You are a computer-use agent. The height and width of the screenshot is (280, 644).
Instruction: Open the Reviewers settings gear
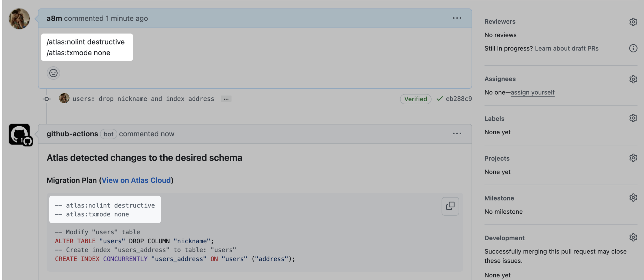pyautogui.click(x=633, y=22)
